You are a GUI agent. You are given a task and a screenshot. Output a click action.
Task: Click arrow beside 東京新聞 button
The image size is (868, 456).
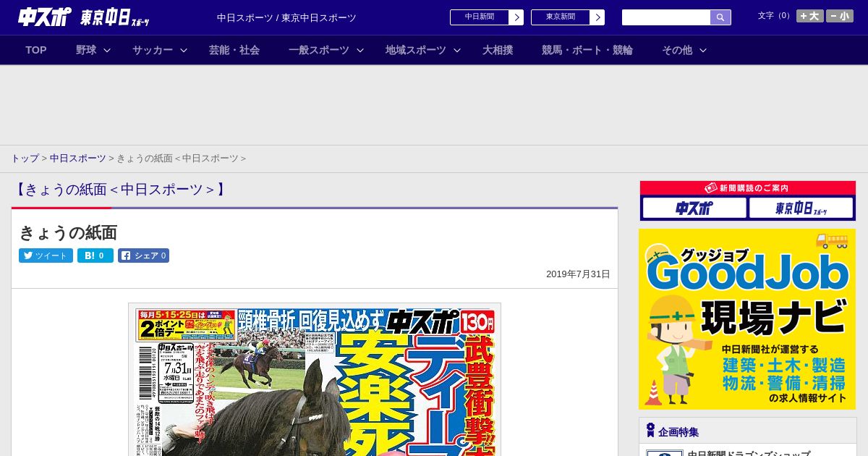coord(597,17)
